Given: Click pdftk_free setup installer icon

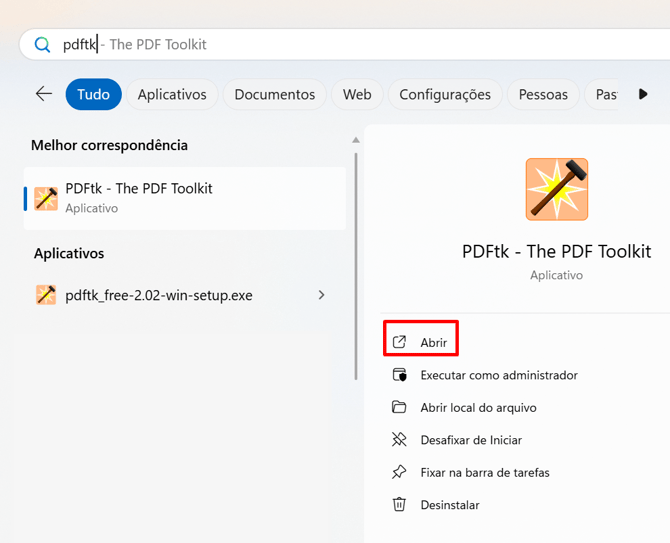Looking at the screenshot, I should (x=46, y=295).
